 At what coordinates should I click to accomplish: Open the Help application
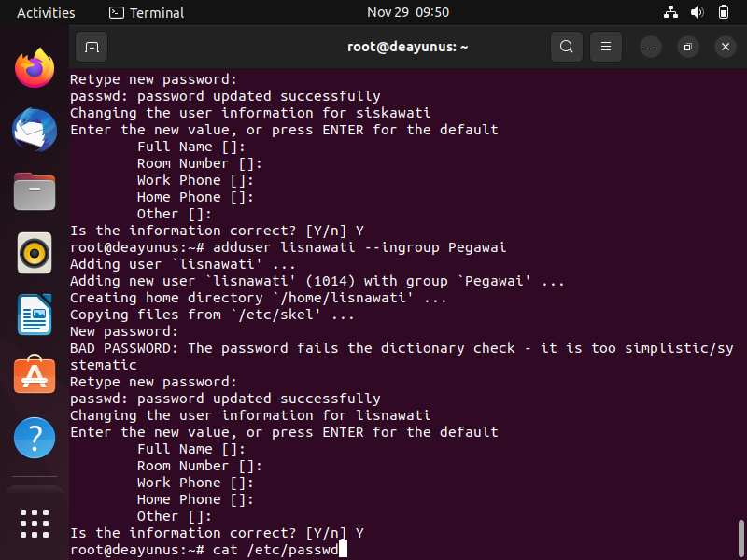(x=35, y=438)
